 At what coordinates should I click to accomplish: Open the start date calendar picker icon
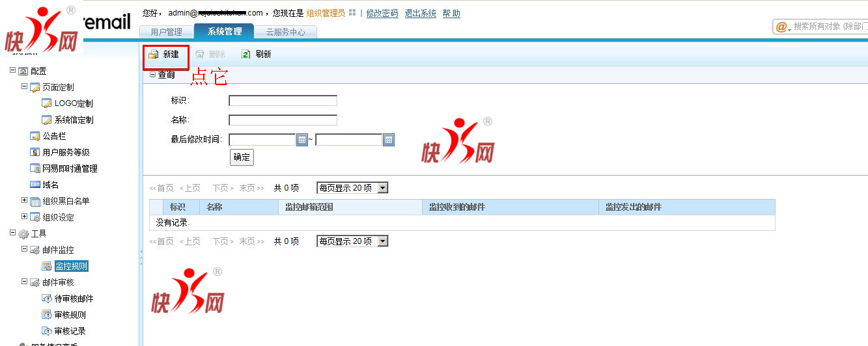301,140
